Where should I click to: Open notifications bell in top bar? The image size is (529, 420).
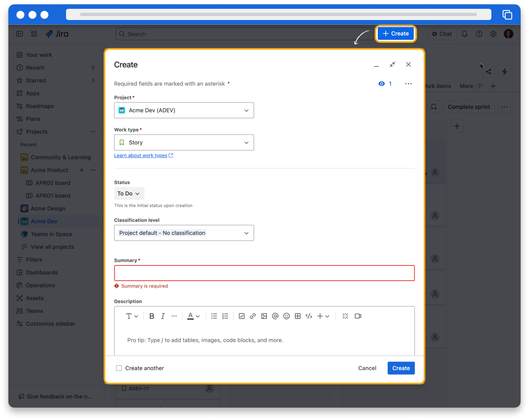(x=465, y=34)
